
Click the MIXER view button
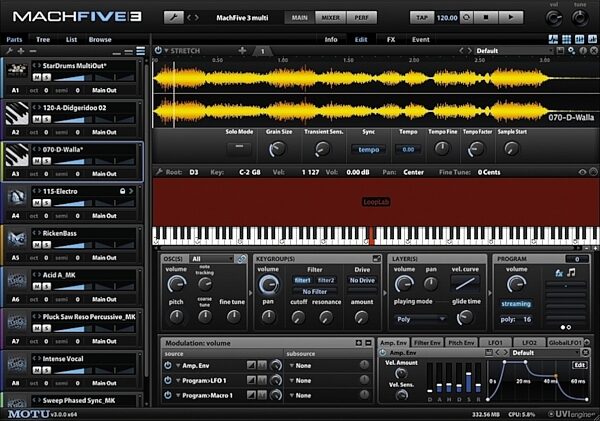pyautogui.click(x=330, y=18)
